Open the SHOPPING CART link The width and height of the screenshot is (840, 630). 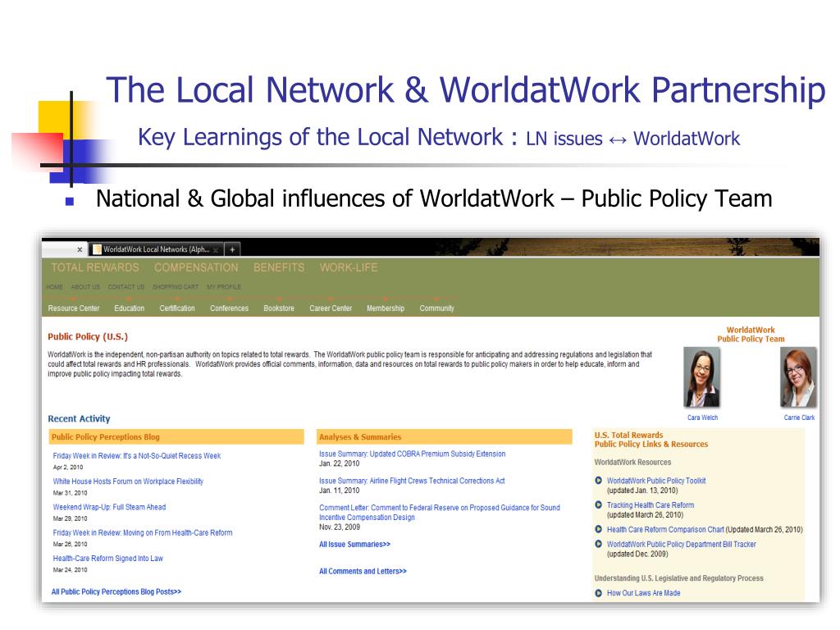point(176,287)
